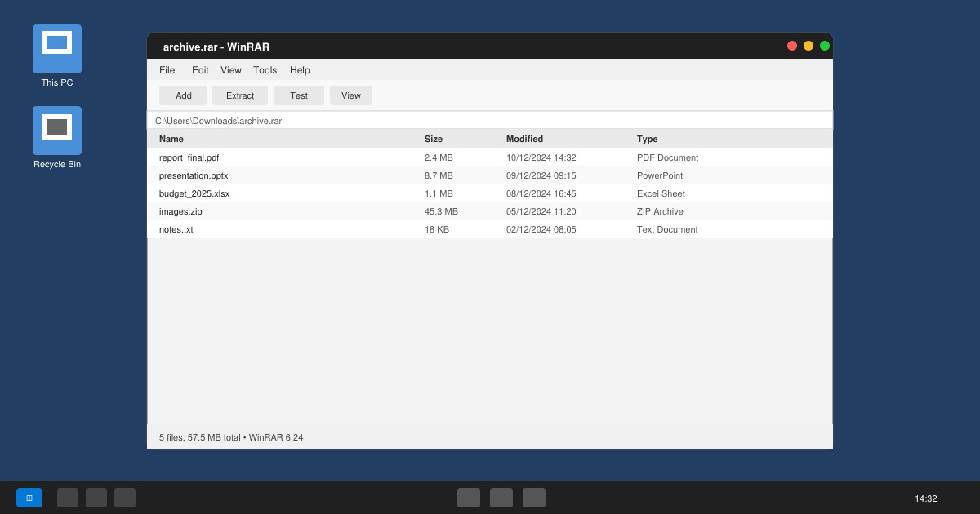Image resolution: width=980 pixels, height=514 pixels.
Task: Click the Text Document type cell
Action: (x=667, y=229)
